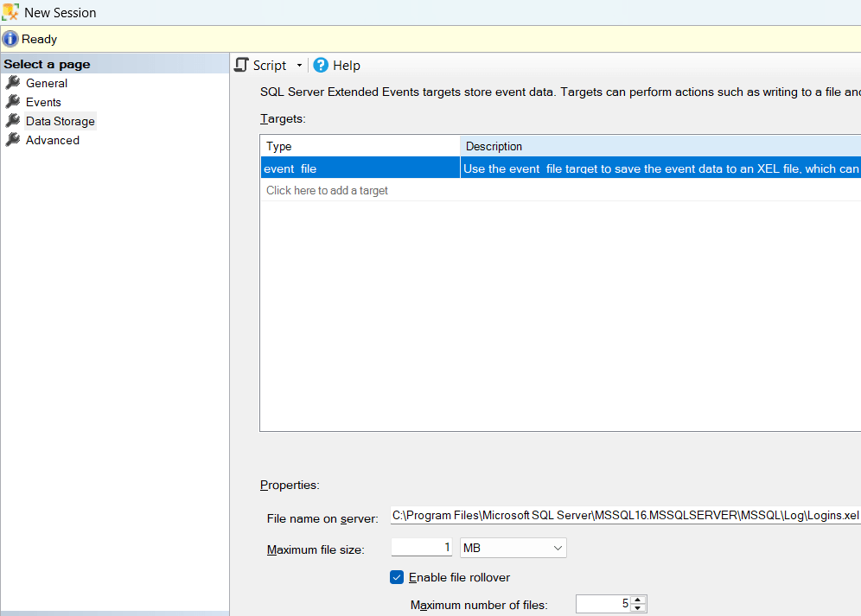Open the Help link in toolbar

(347, 66)
